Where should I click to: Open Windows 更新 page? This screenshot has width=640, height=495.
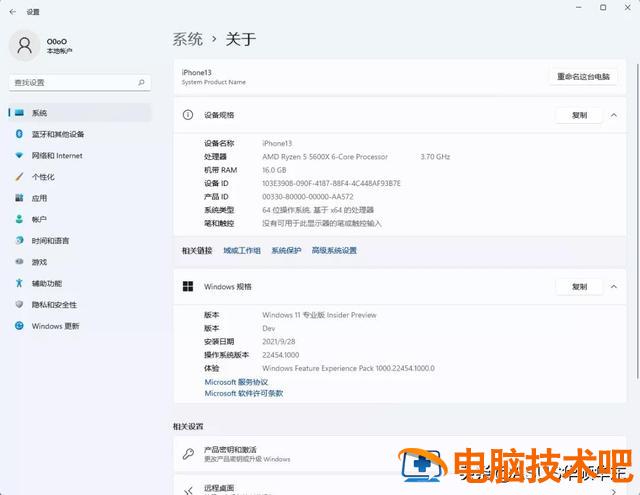[80, 326]
